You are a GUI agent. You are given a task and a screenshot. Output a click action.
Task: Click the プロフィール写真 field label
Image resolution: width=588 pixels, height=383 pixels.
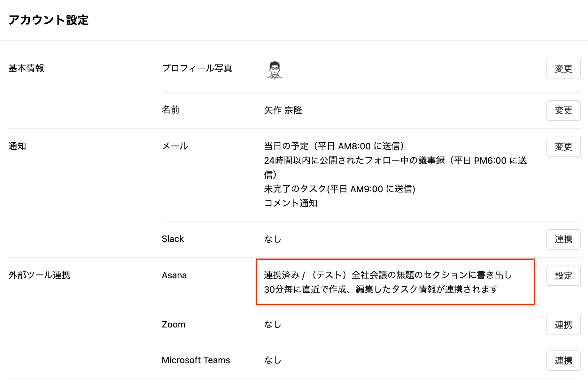197,68
